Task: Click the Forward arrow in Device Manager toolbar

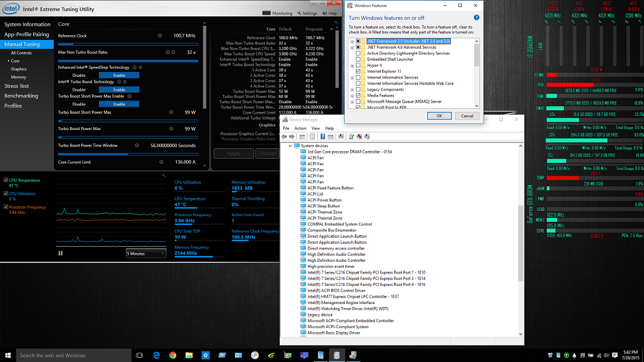Action: pos(292,136)
